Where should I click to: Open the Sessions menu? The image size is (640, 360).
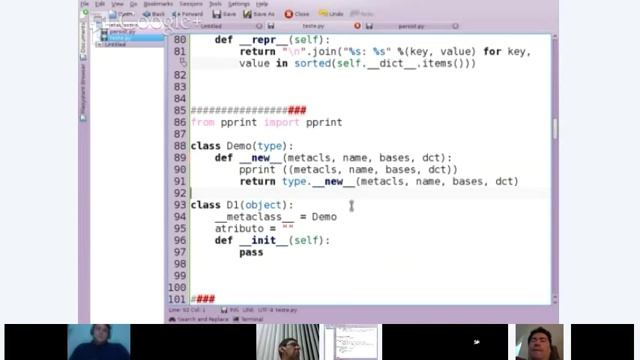[191, 4]
